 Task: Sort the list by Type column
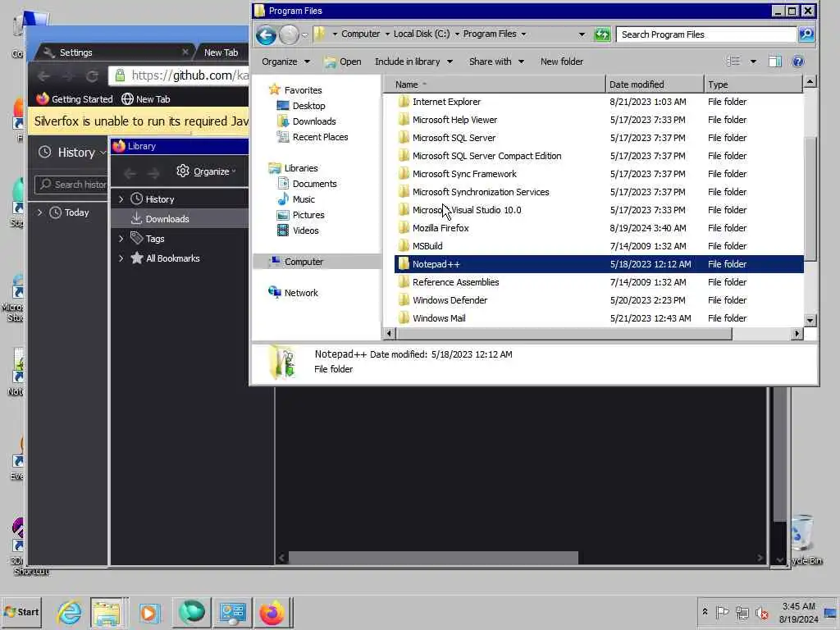coord(753,84)
